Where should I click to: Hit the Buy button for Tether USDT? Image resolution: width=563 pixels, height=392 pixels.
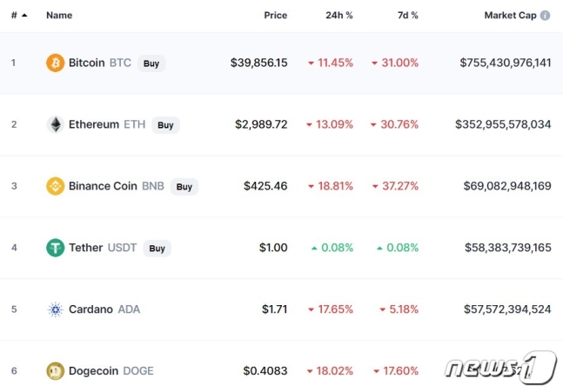click(x=157, y=249)
